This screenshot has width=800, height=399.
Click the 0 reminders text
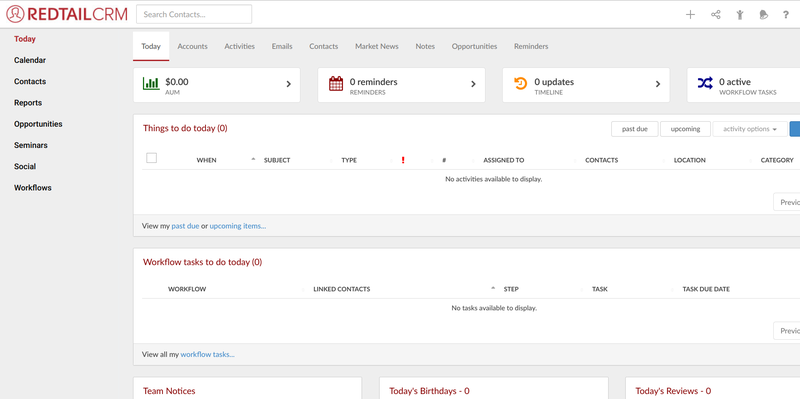[373, 82]
